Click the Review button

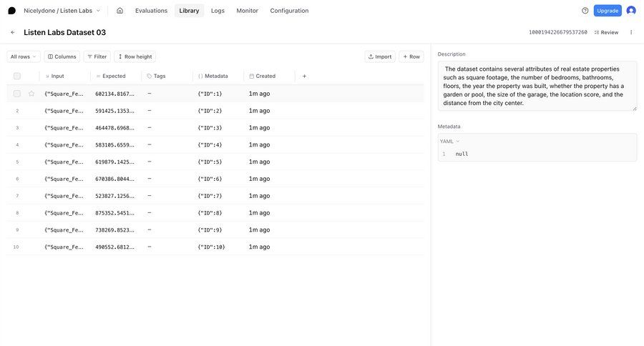606,32
